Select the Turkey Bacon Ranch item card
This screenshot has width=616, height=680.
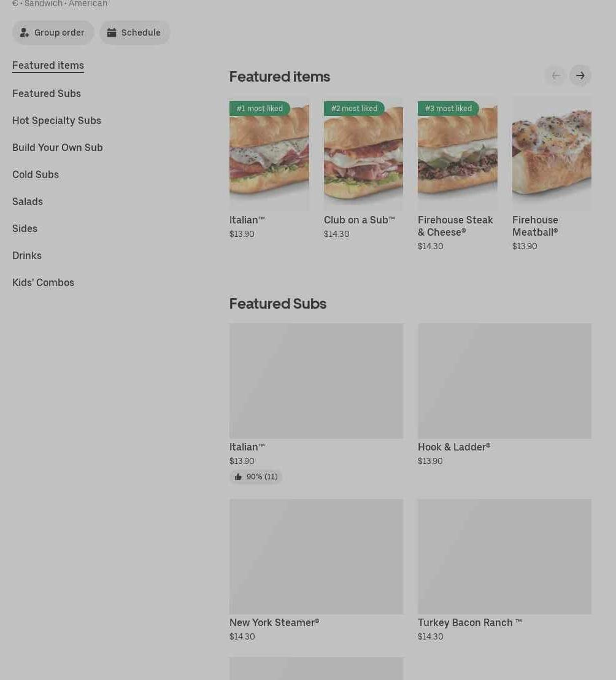504,570
